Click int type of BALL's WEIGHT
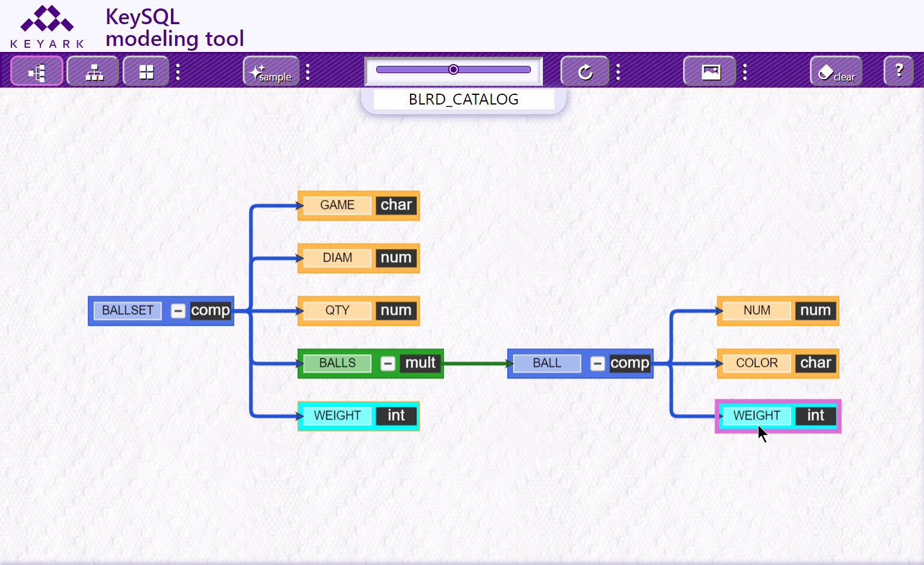 coord(816,416)
